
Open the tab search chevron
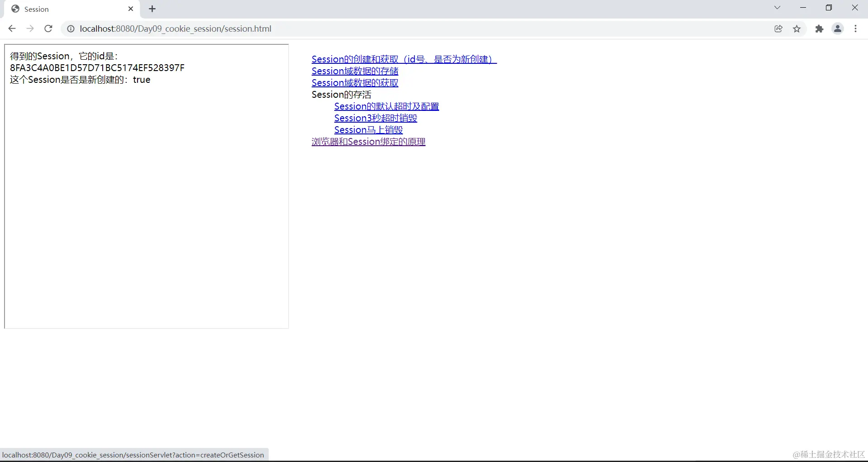click(x=777, y=8)
